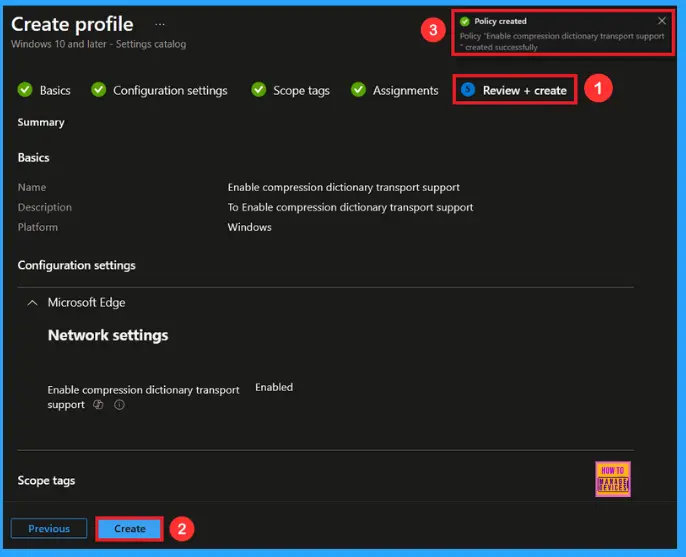Click the Policy created notification title

coord(500,21)
